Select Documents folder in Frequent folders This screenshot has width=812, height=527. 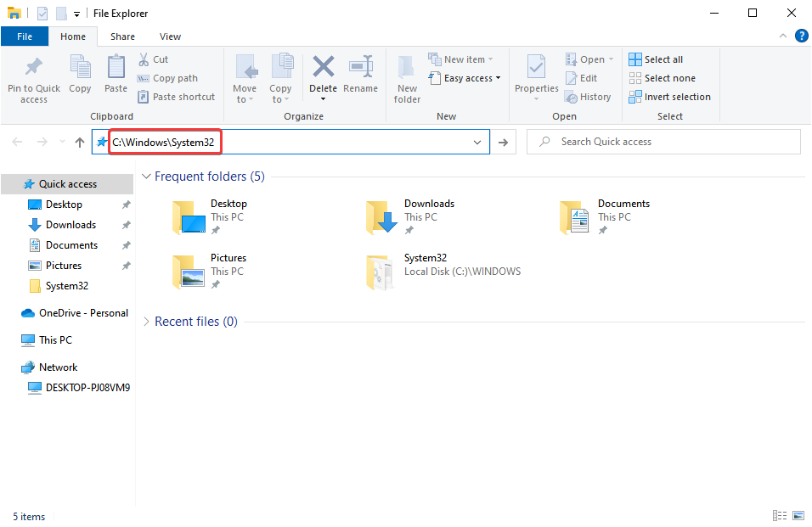point(605,217)
